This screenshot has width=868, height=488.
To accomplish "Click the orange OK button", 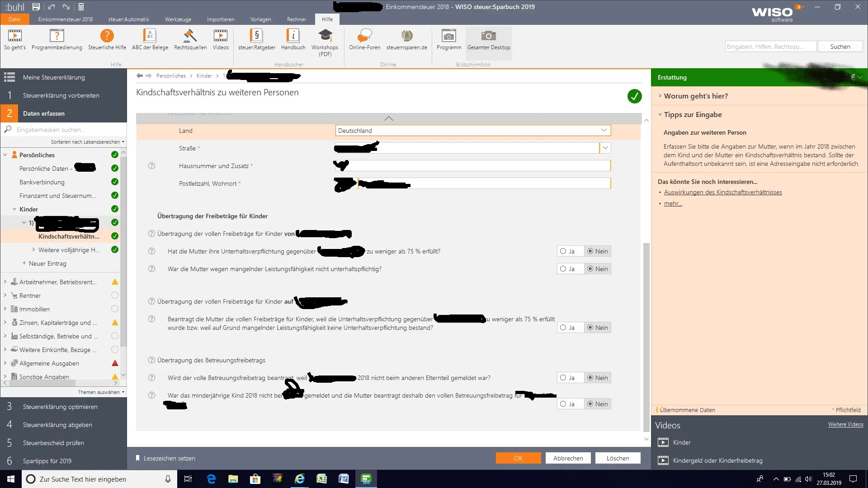I will pyautogui.click(x=518, y=458).
